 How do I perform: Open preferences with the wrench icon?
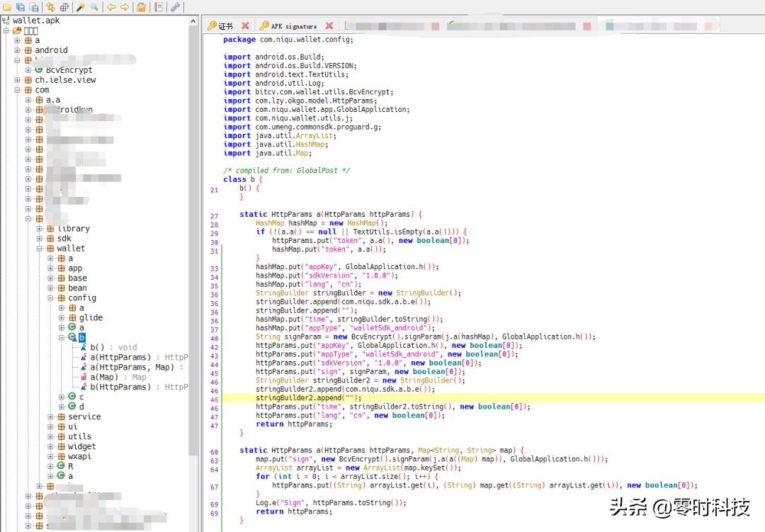pyautogui.click(x=175, y=7)
